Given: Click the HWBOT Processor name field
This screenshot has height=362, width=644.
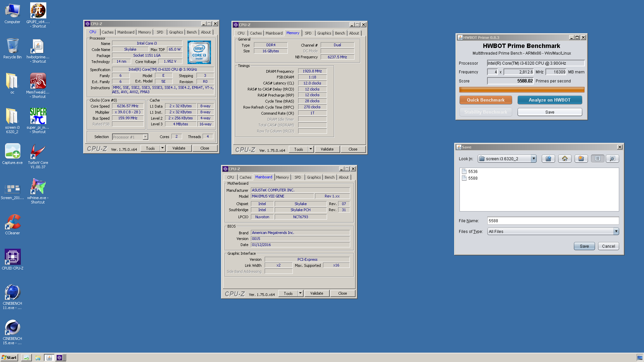Looking at the screenshot, I should (536, 63).
